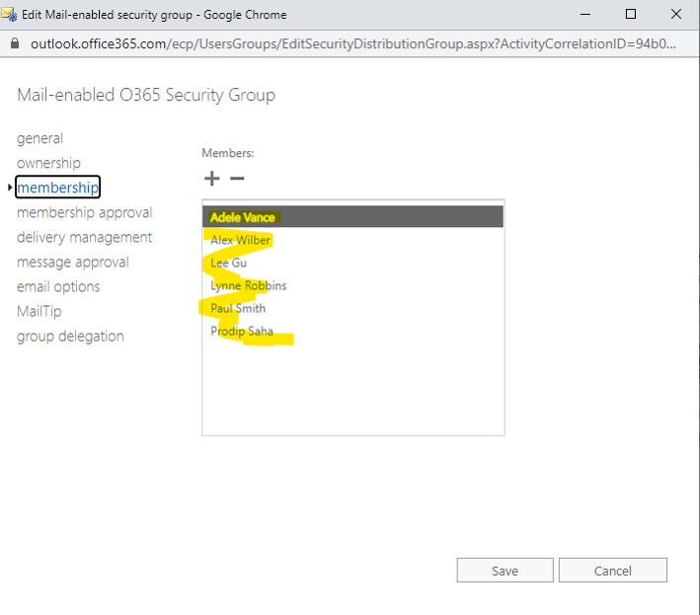This screenshot has width=700, height=615.
Task: Click the minus icon to remove member
Action: pyautogui.click(x=237, y=179)
